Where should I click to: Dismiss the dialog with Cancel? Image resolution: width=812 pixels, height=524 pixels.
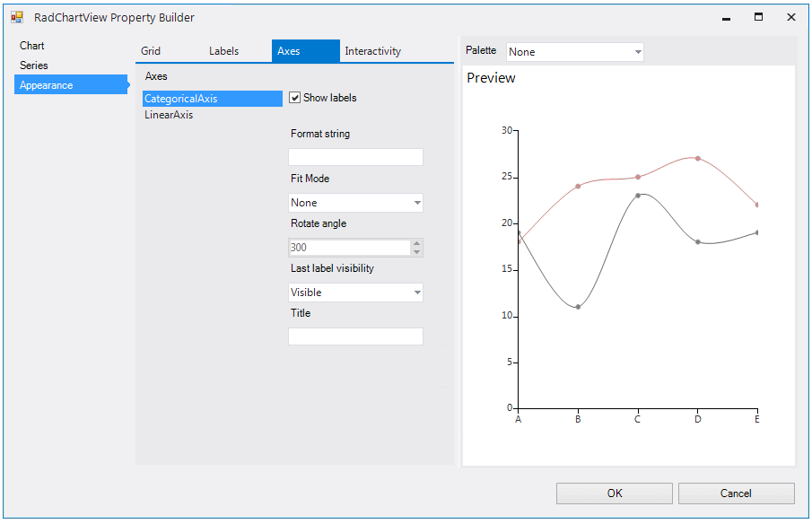click(x=736, y=493)
